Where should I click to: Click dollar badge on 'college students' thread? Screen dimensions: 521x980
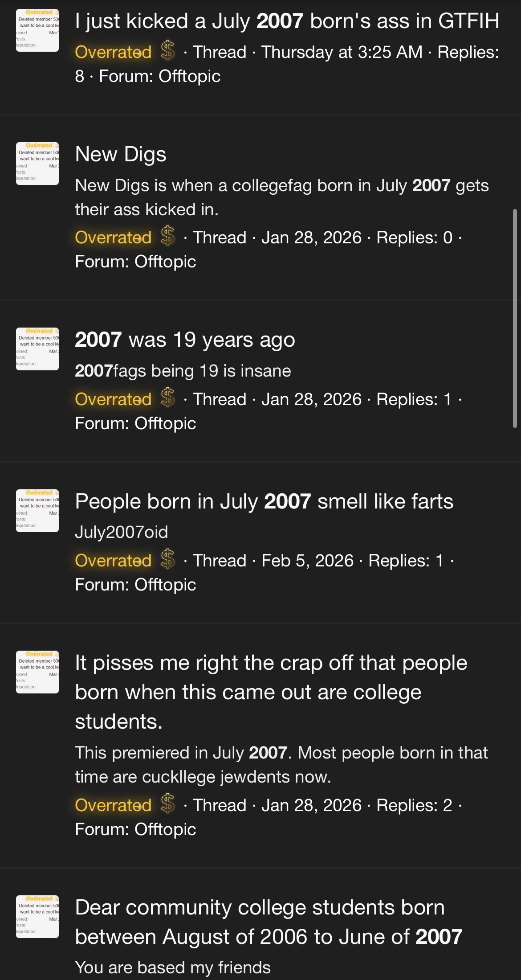click(x=167, y=804)
